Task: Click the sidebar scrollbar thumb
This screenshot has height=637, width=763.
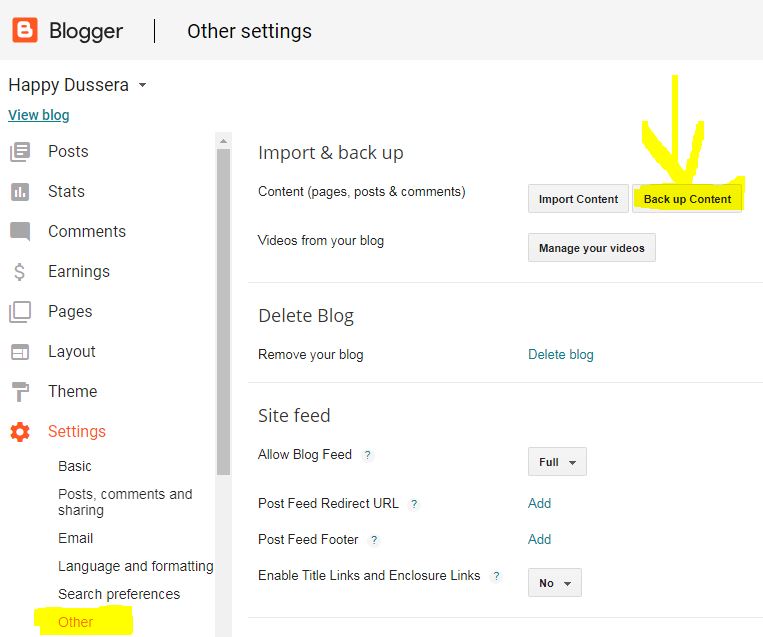Action: tap(223, 311)
